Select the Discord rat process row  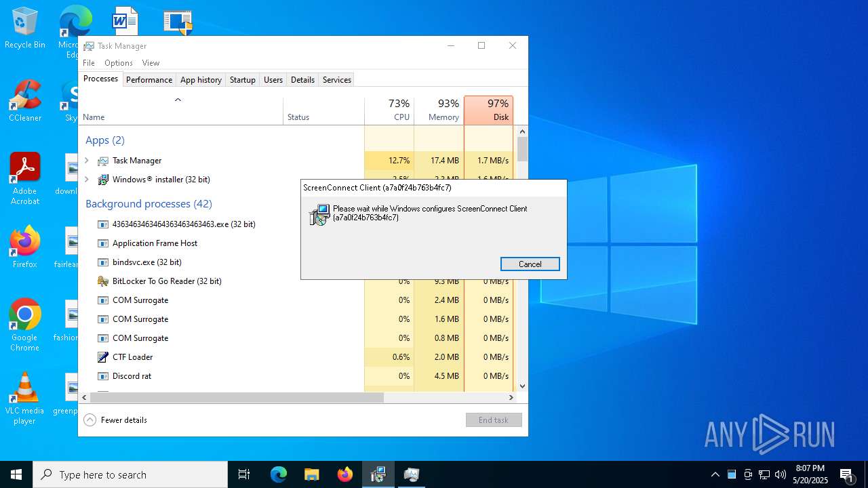coord(296,376)
